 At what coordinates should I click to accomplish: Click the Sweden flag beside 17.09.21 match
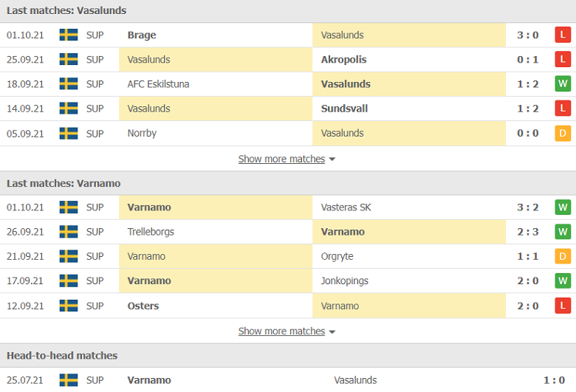[x=69, y=281]
